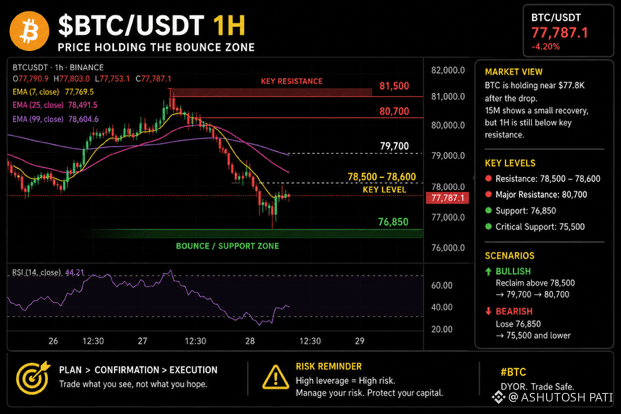Screen dimensions: 621x414
Task: Click the white 79,700 label on the chart
Action: point(394,146)
